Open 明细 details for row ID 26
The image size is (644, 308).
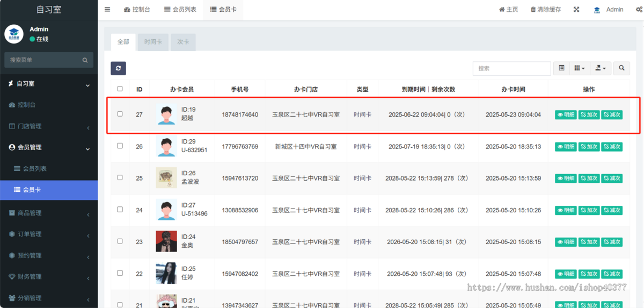[566, 146]
